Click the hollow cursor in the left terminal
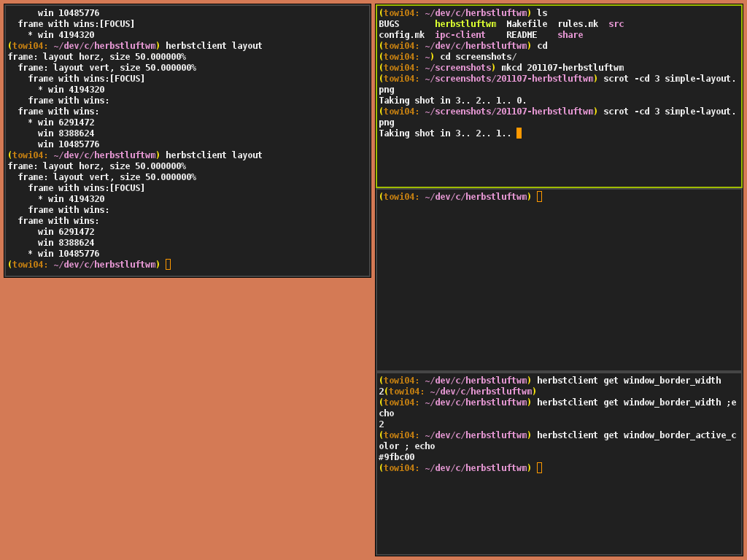The height and width of the screenshot is (560, 747). coord(169,265)
